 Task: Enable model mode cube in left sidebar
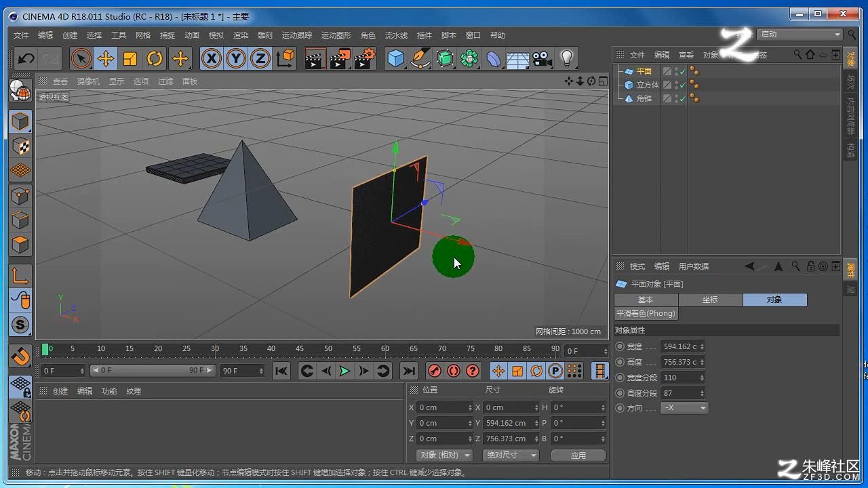point(20,121)
